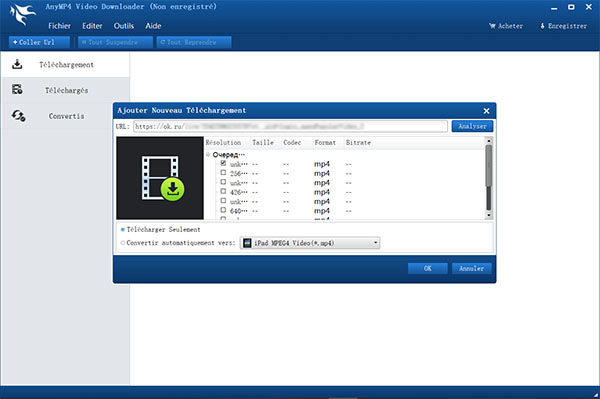This screenshot has height=399, width=600.
Task: Open the Convertis conversion icon
Action: pos(18,116)
